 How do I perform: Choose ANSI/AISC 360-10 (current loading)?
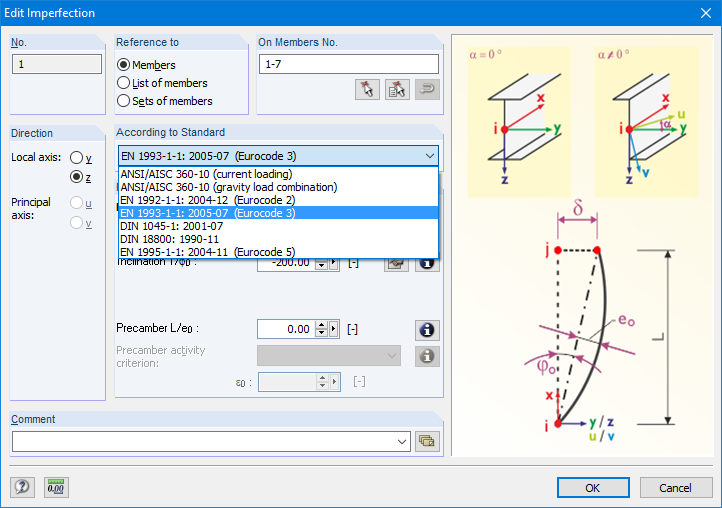279,174
